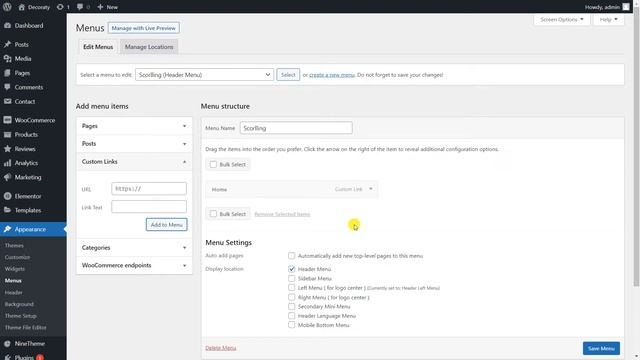The image size is (640, 360).
Task: Open the Help dropdown tab
Action: coord(609,19)
